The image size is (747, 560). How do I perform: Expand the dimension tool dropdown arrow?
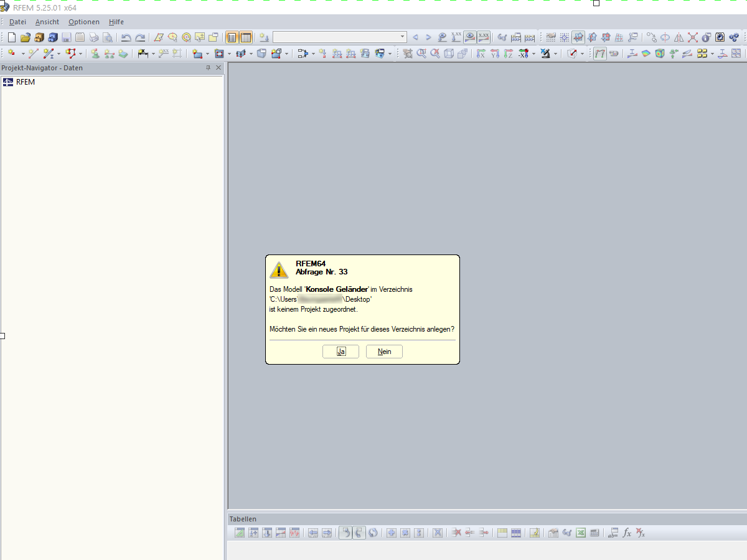pyautogui.click(x=153, y=54)
